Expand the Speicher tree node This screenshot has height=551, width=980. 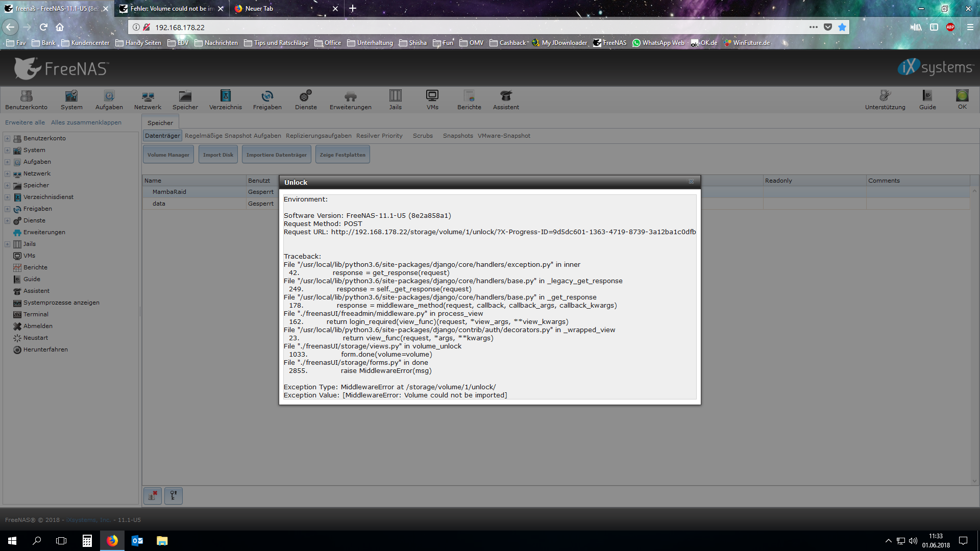[x=7, y=185]
